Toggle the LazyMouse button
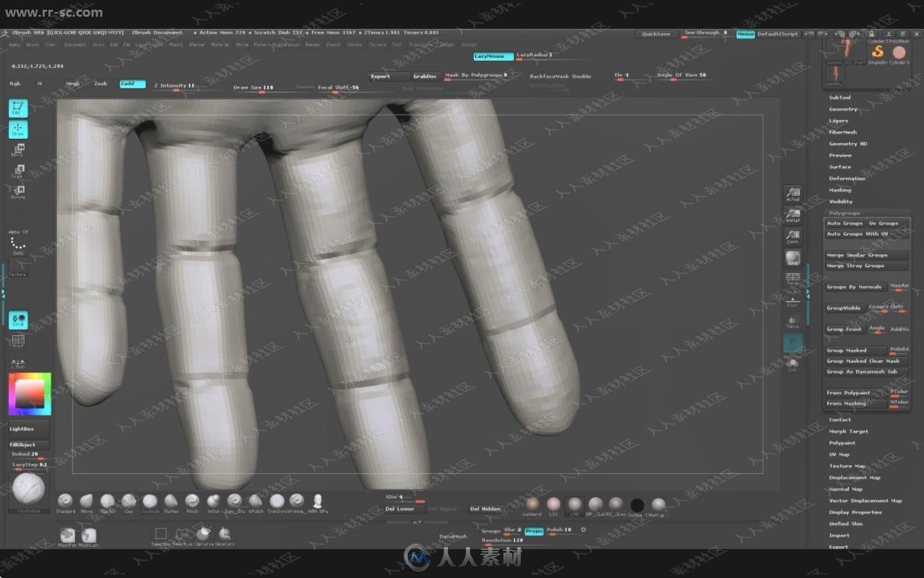The image size is (924, 578). (493, 57)
